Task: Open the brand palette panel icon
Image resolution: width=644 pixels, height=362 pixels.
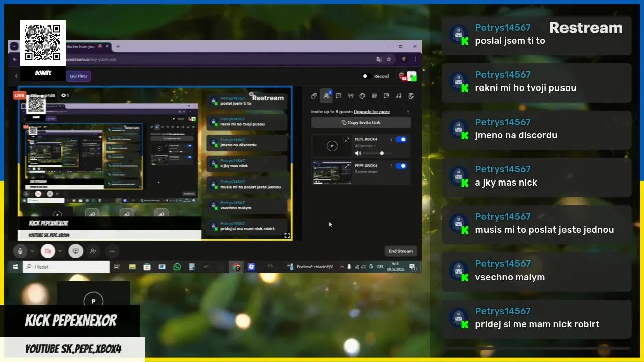Action: pyautogui.click(x=362, y=96)
